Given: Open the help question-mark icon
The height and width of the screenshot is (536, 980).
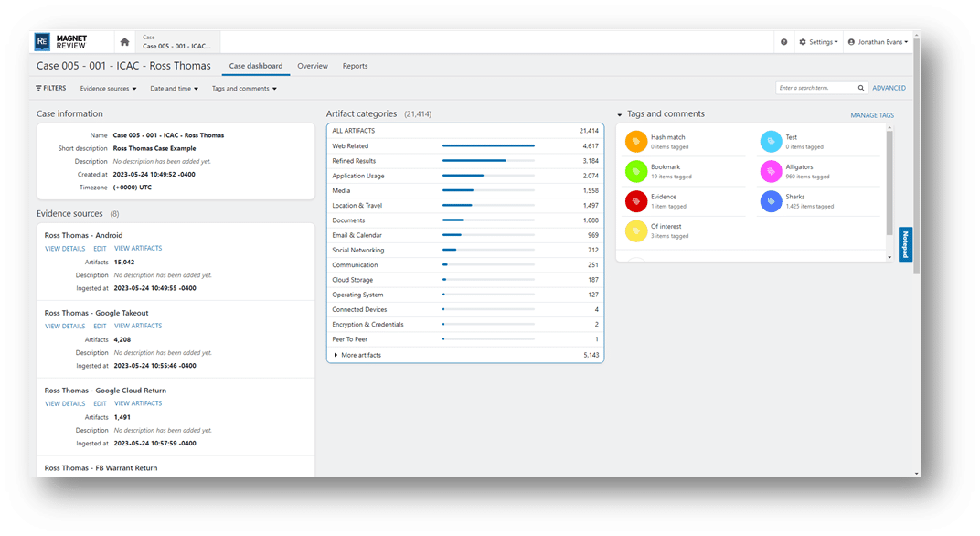Looking at the screenshot, I should (784, 41).
